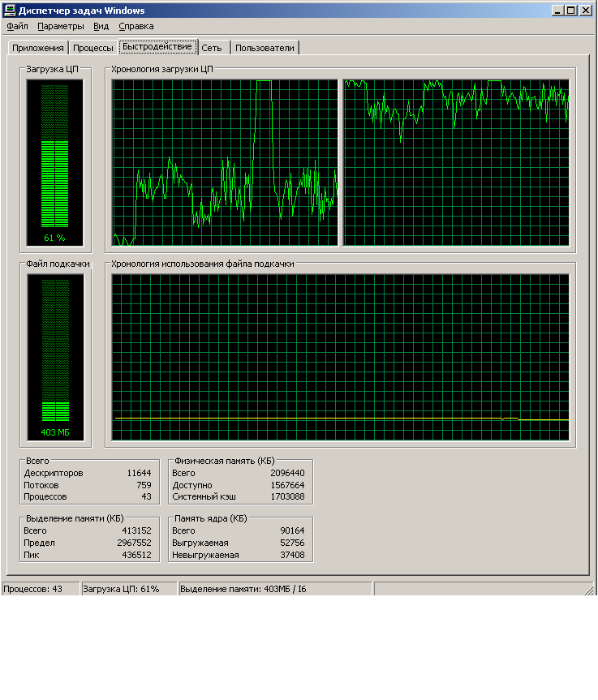Viewport: 598px width, 700px height.
Task: Close the Task Manager window
Action: 586,11
